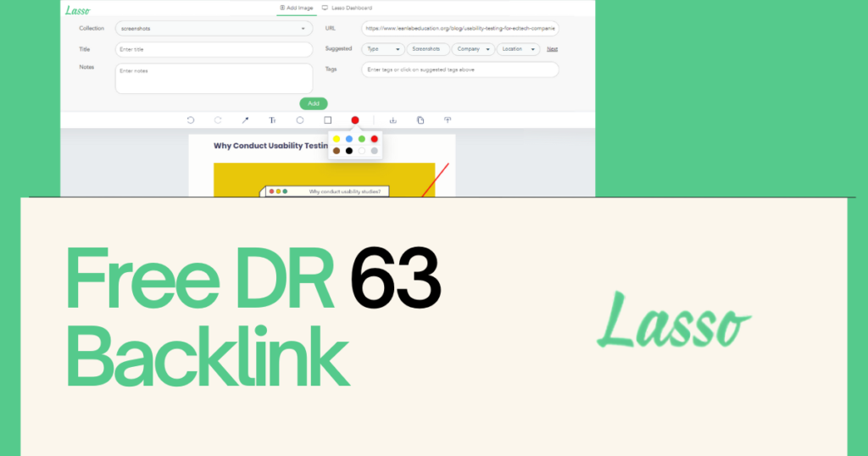Open the Type suggested tag dropdown
This screenshot has width=868, height=456.
point(383,49)
